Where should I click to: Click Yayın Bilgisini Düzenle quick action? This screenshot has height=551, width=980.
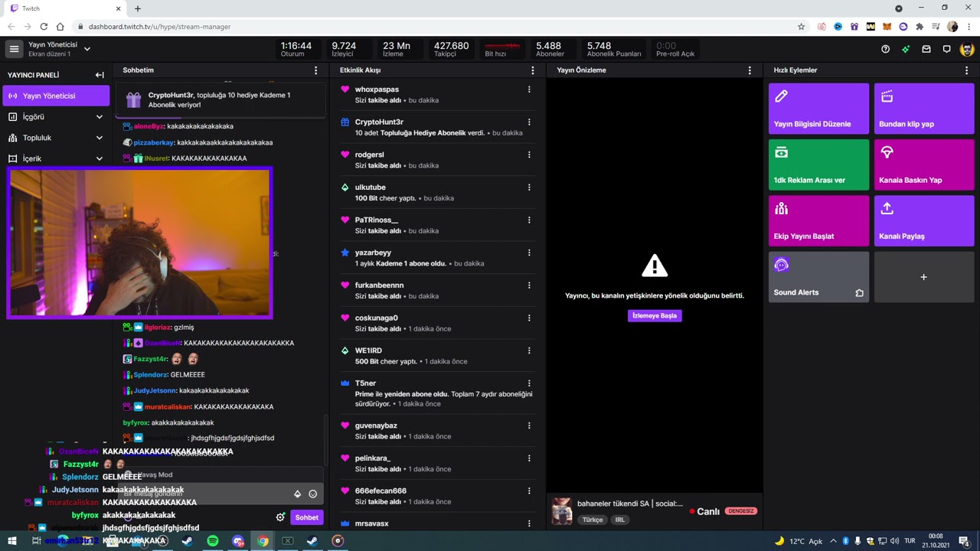coord(818,109)
